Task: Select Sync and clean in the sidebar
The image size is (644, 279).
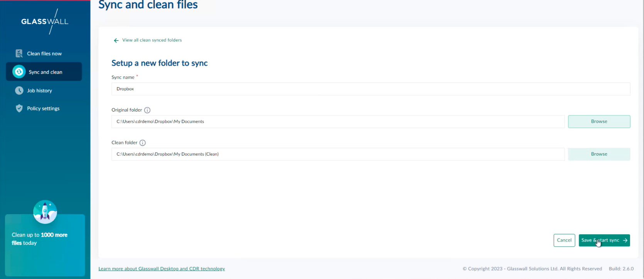Action: [x=45, y=72]
